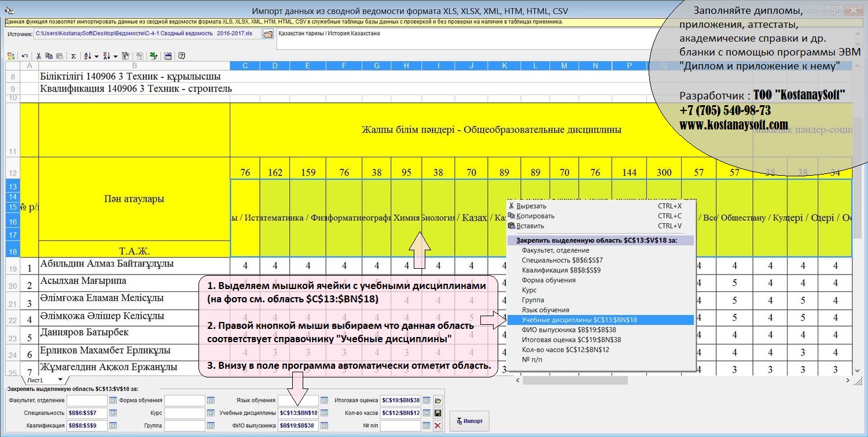
Task: Click the open folder icon in bottom panel
Action: point(438,400)
